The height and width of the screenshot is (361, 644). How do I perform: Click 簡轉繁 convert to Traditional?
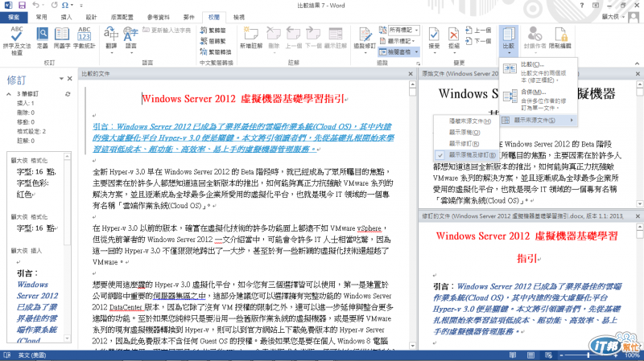click(213, 41)
